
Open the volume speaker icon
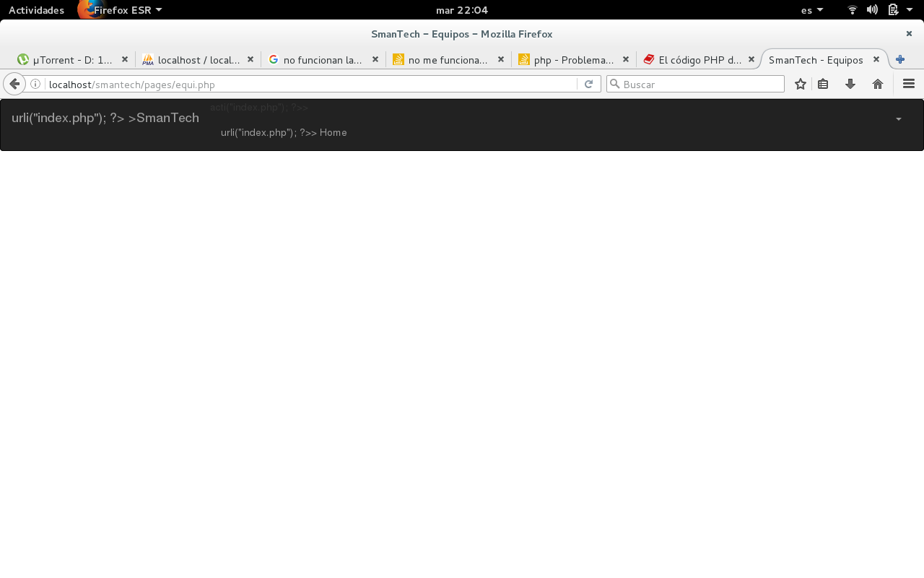(872, 10)
